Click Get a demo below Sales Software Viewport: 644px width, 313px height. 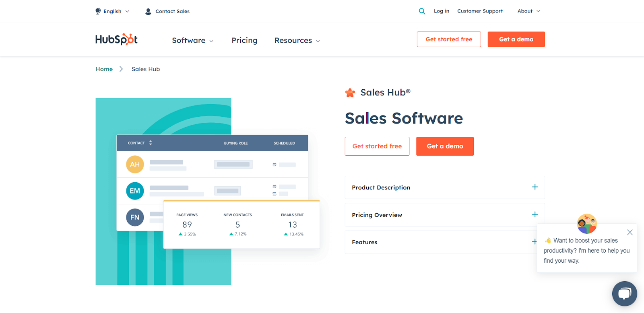point(445,146)
